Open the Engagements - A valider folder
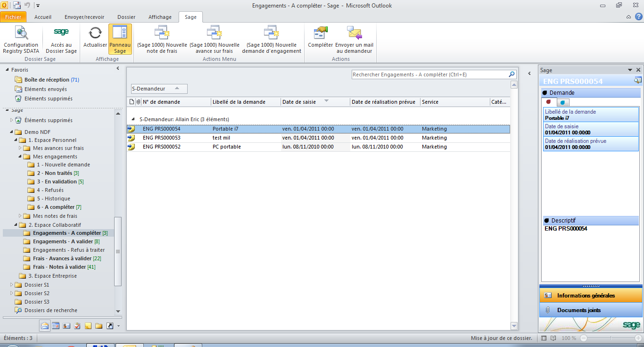 [66, 241]
